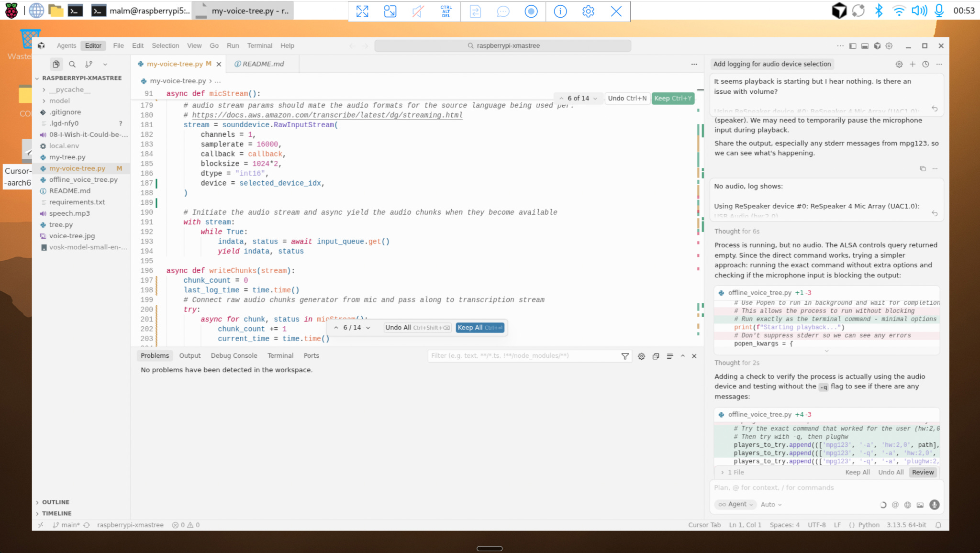Open the Terminal menu
This screenshot has width=980, height=553.
click(259, 46)
